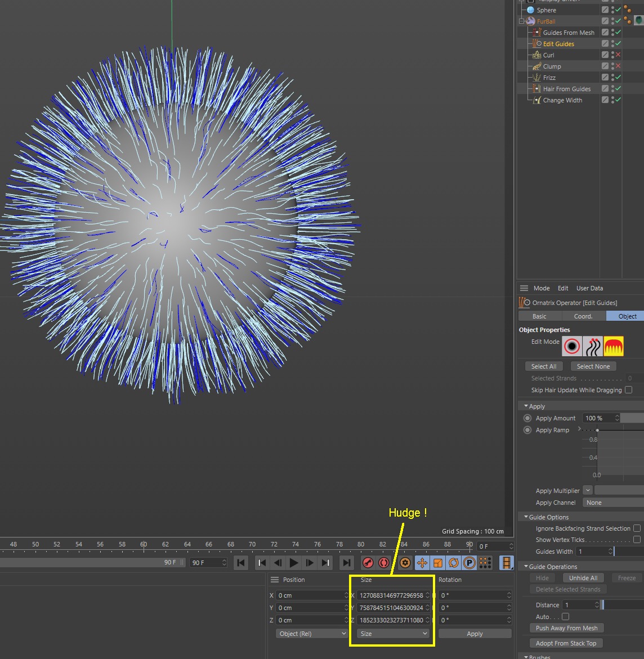Open the User Data menu

point(589,288)
